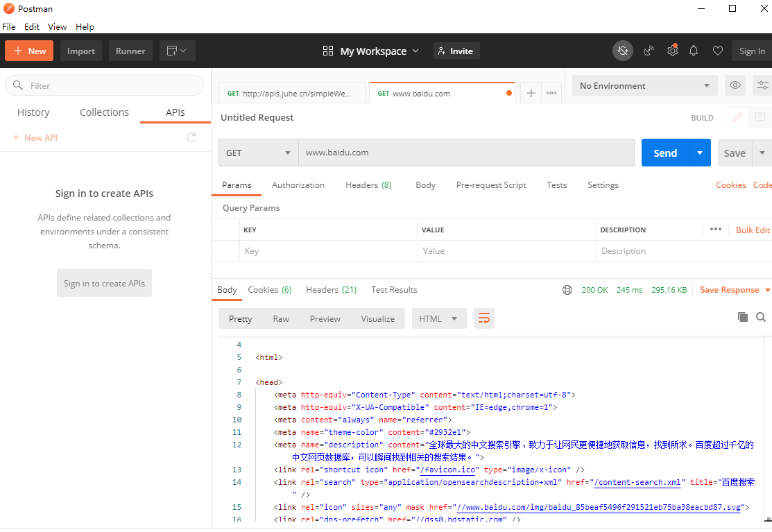Open query params column options dots
This screenshot has height=532, width=772.
point(715,230)
